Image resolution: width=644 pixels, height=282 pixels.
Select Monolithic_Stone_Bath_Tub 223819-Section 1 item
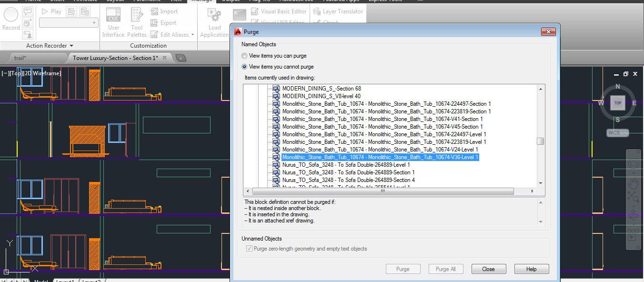pyautogui.click(x=386, y=111)
